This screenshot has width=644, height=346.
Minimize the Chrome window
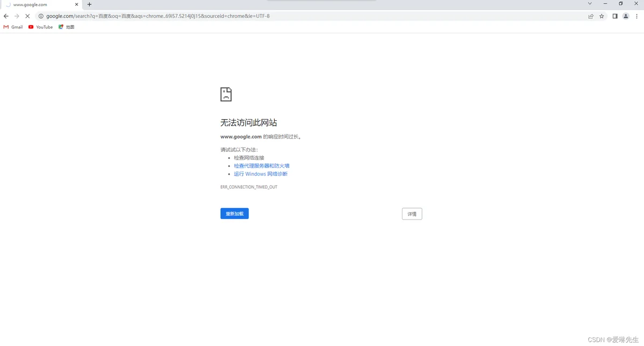[x=605, y=4]
